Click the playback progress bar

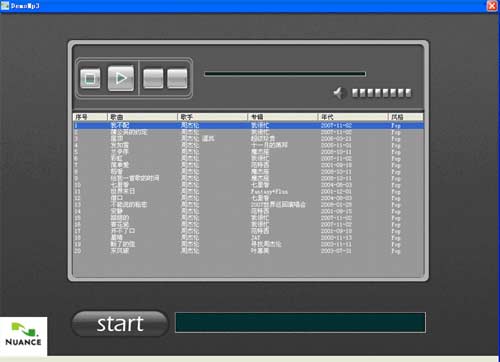tap(285, 74)
